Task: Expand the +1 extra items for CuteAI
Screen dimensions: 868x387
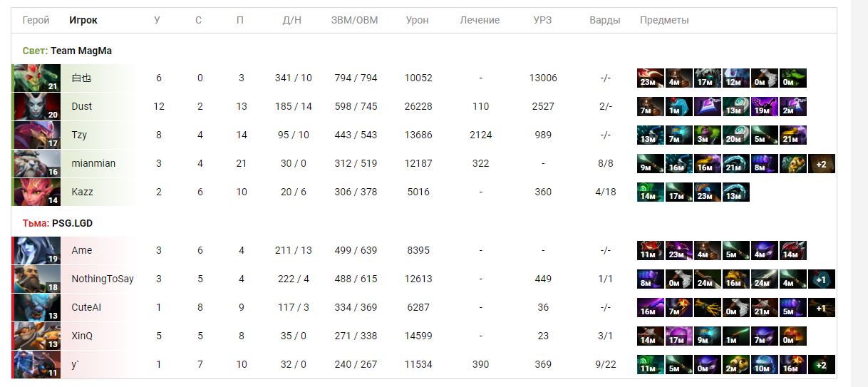Action: coord(822,307)
